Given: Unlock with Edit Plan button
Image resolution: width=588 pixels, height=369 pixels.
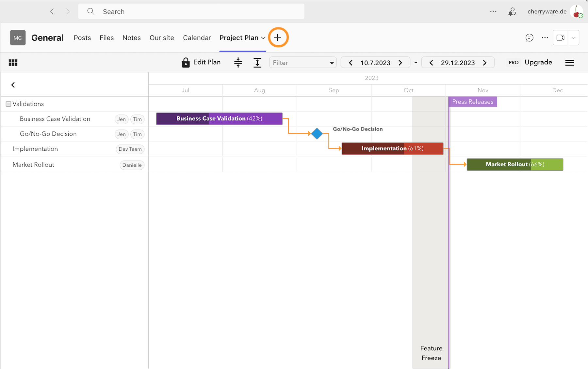Looking at the screenshot, I should point(201,62).
